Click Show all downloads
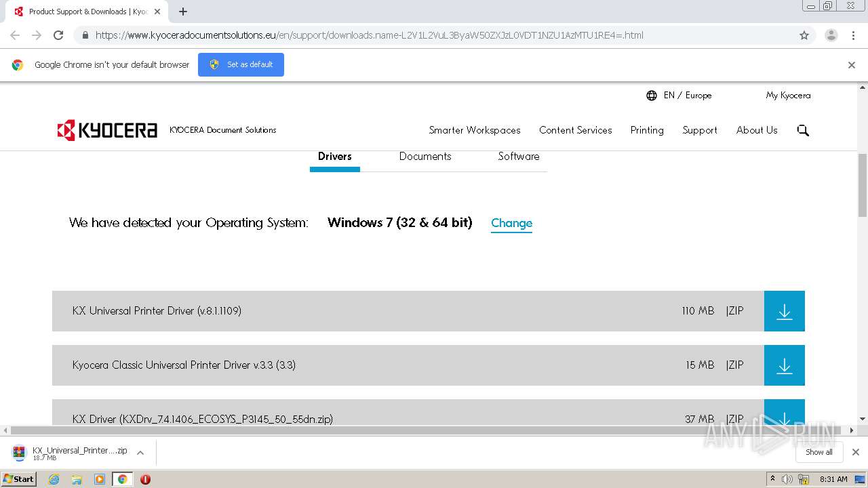Image resolution: width=868 pixels, height=488 pixels. pos(818,452)
